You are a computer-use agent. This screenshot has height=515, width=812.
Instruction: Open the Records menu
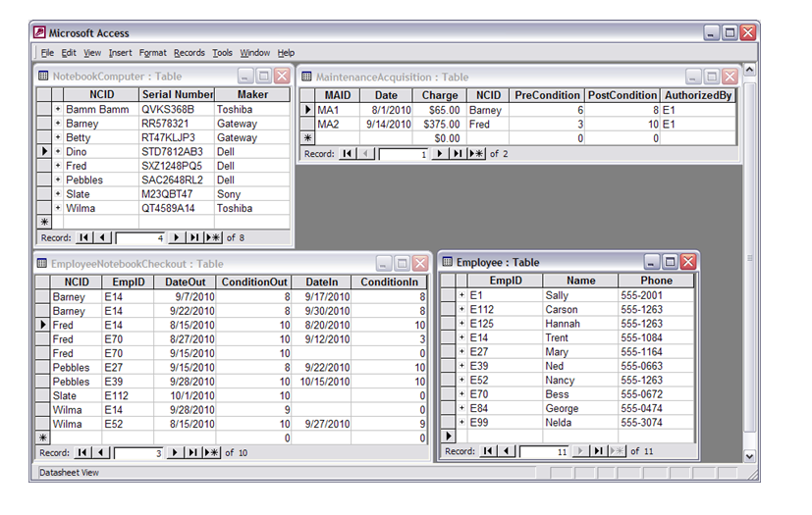point(189,53)
